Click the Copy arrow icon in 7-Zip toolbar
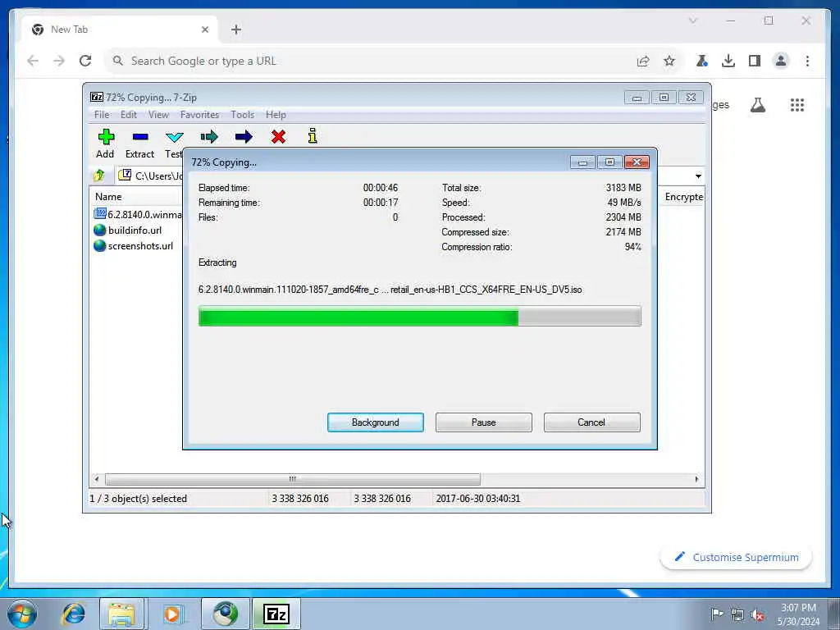Viewport: 840px width, 630px height. click(209, 137)
